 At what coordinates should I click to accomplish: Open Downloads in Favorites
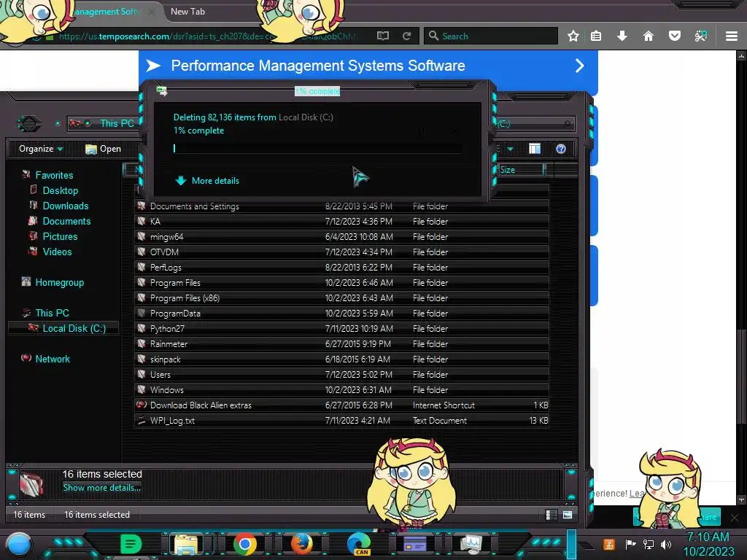66,206
